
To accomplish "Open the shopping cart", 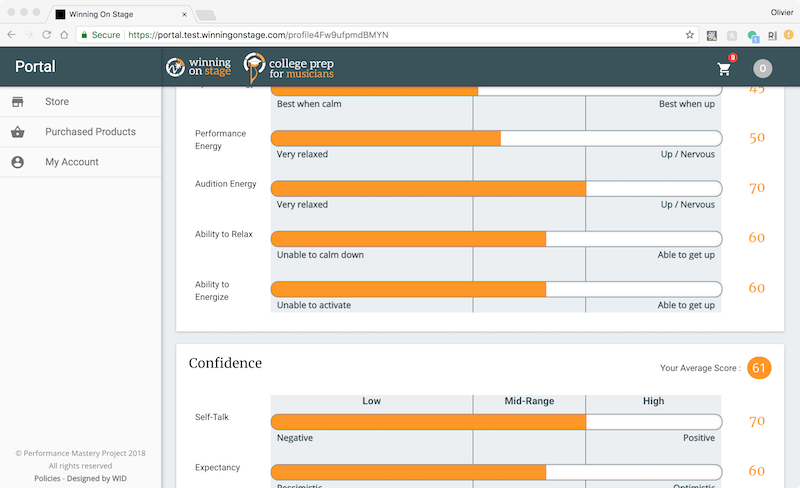I will point(724,69).
